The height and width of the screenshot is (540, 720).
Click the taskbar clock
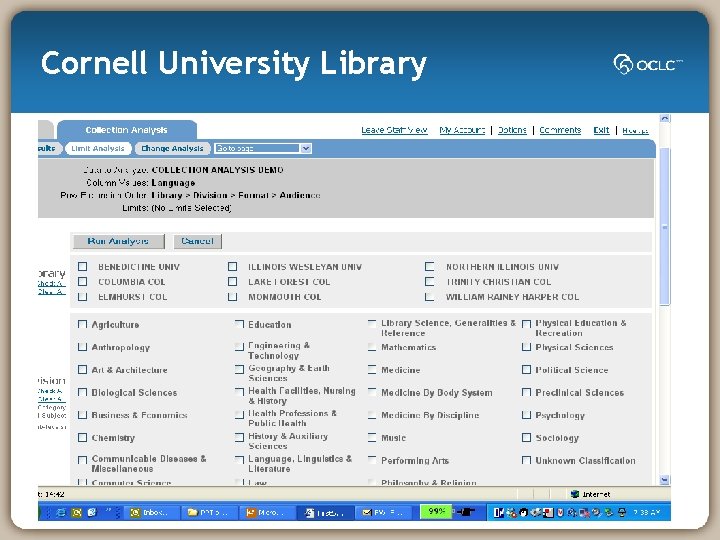[x=646, y=512]
